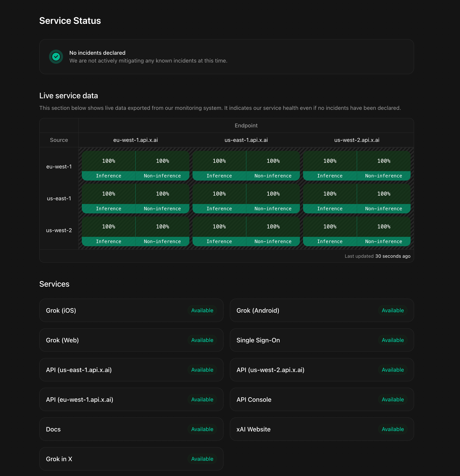Open the API (us-east-1.api.x.ai) service card
The image size is (460, 476).
(x=131, y=370)
